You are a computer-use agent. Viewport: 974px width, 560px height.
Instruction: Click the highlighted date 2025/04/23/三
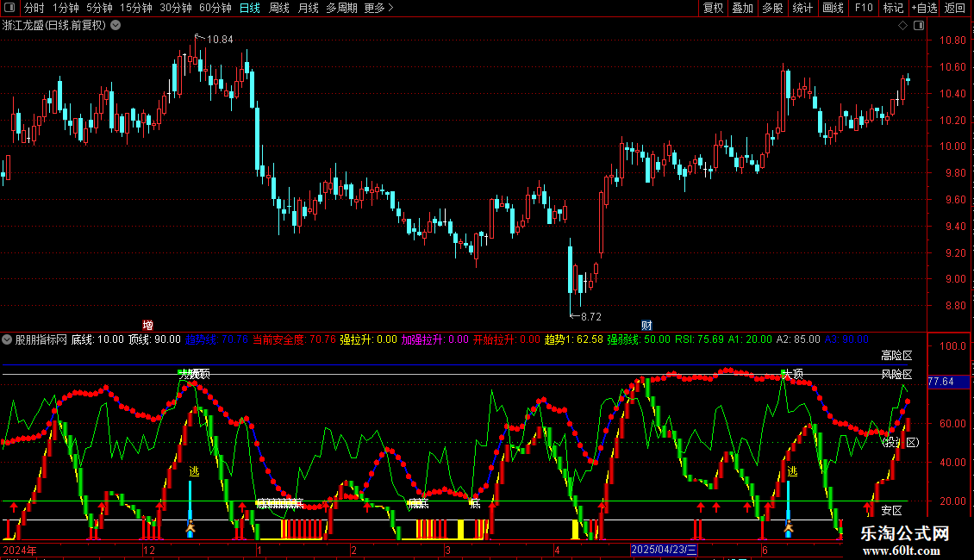(x=664, y=550)
